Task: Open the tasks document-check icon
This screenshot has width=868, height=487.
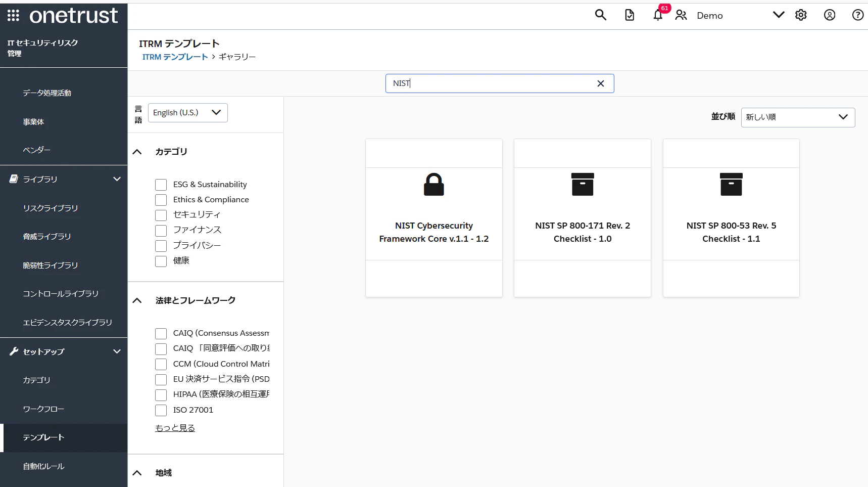Action: coord(630,15)
